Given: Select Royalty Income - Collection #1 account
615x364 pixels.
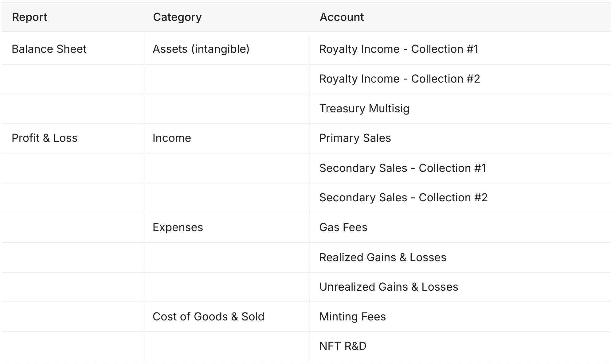Looking at the screenshot, I should click(x=398, y=49).
